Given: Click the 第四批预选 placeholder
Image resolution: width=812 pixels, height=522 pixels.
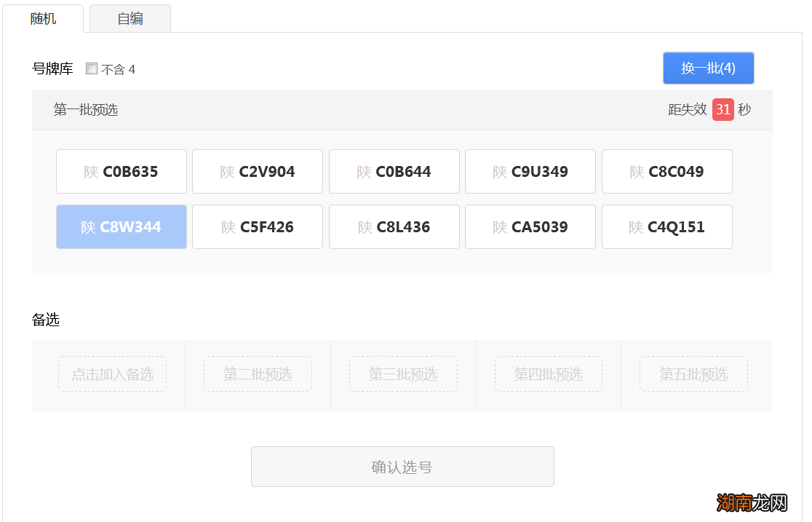Looking at the screenshot, I should pos(549,374).
